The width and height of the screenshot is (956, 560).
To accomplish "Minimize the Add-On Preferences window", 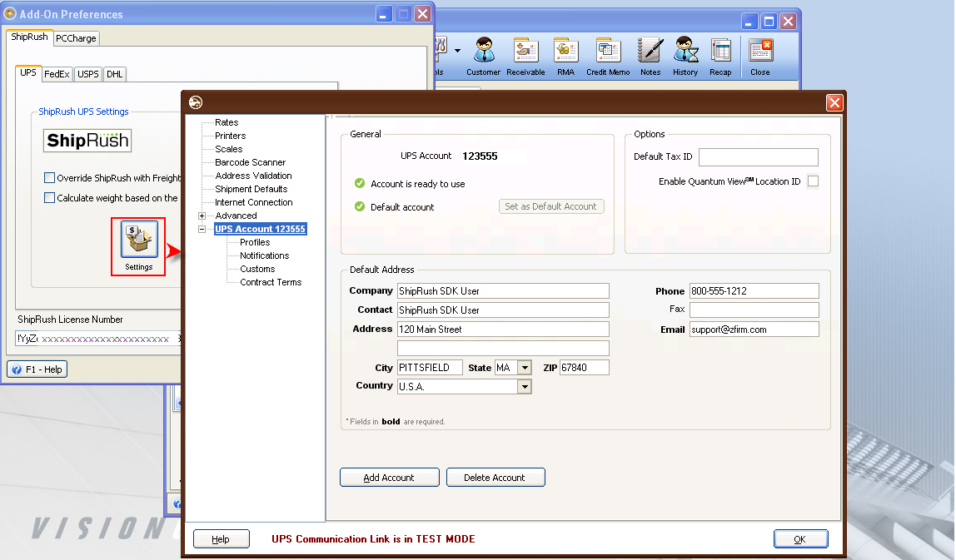I will coord(384,14).
